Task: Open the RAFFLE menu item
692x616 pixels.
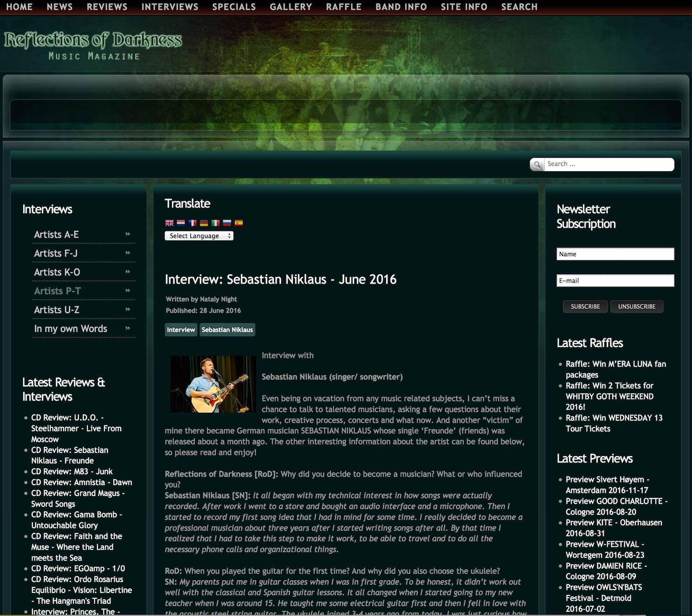Action: coord(344,7)
